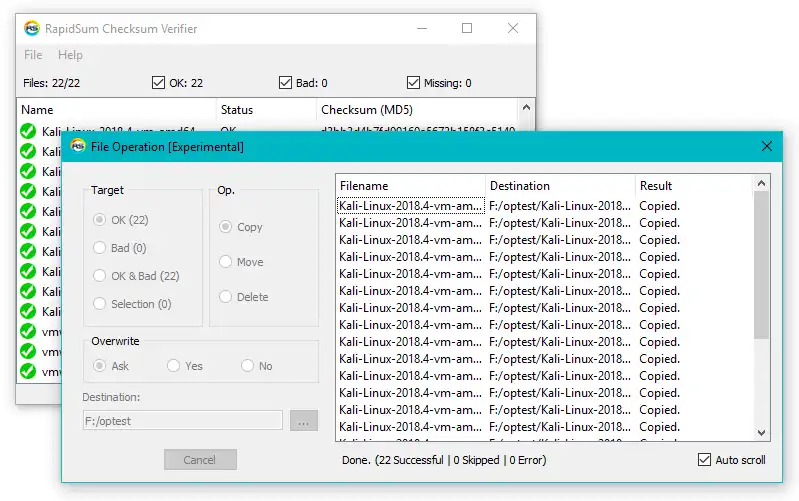The width and height of the screenshot is (799, 501).
Task: Toggle the Bad: 0 filter checkbox
Action: pos(285,83)
